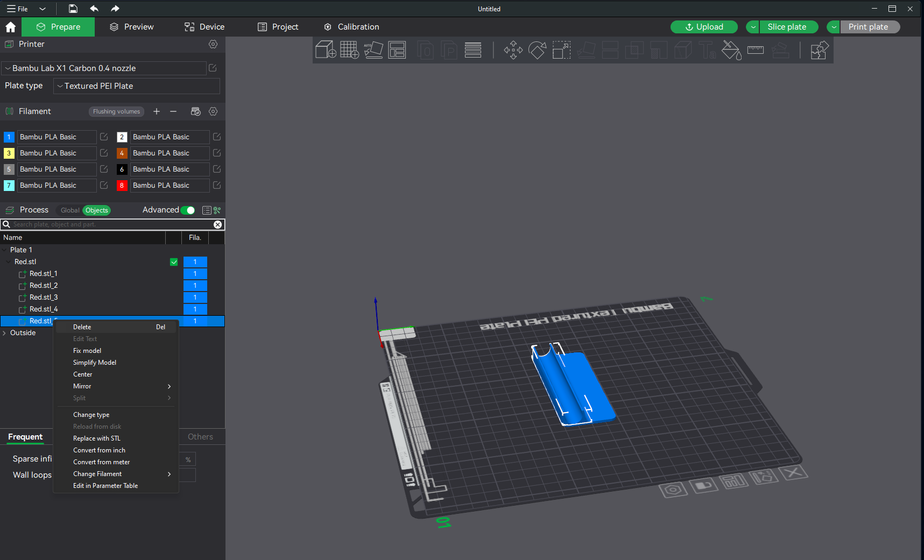The height and width of the screenshot is (560, 924).
Task: Switch to the Preview tab
Action: pyautogui.click(x=132, y=27)
